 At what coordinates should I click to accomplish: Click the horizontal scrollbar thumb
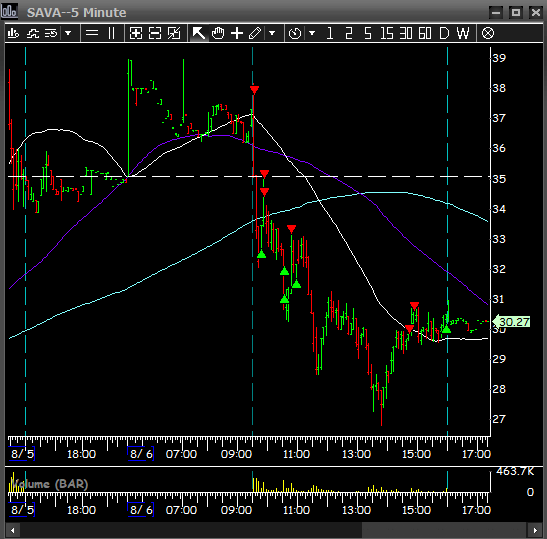coord(444,531)
